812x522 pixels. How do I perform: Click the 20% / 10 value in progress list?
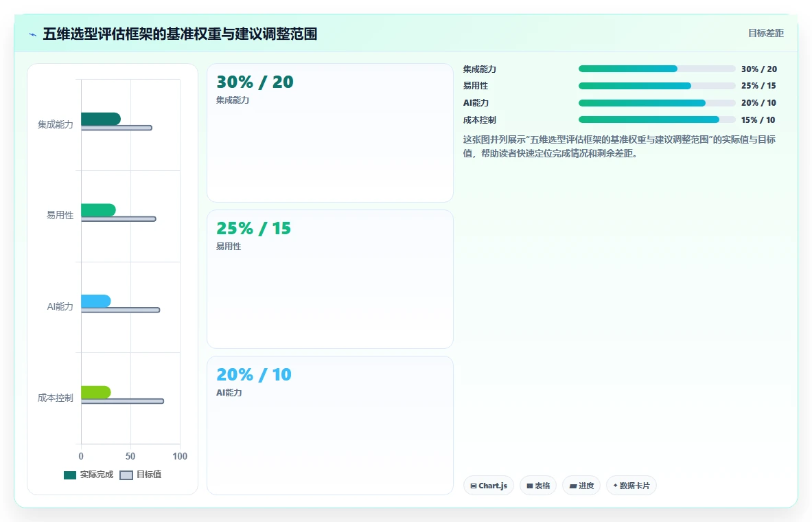pyautogui.click(x=758, y=103)
